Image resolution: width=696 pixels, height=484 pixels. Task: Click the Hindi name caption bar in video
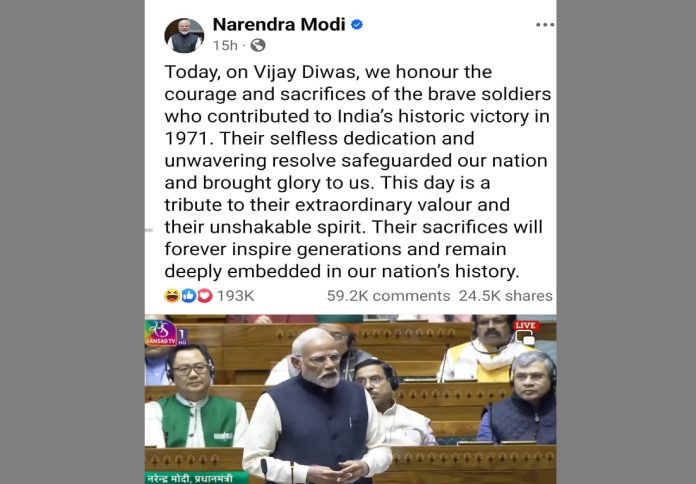[x=194, y=478]
